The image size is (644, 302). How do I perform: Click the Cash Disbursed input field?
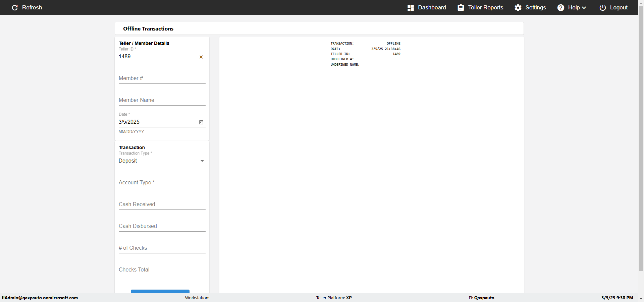pyautogui.click(x=162, y=226)
